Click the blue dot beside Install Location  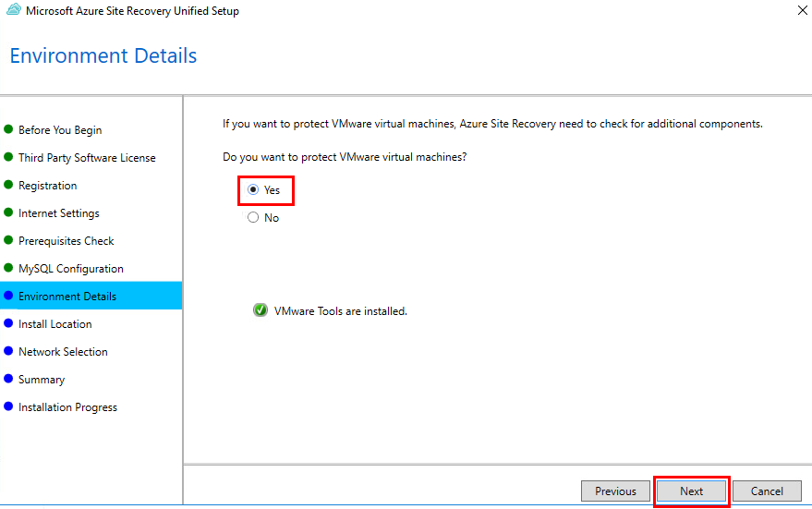pos(8,323)
